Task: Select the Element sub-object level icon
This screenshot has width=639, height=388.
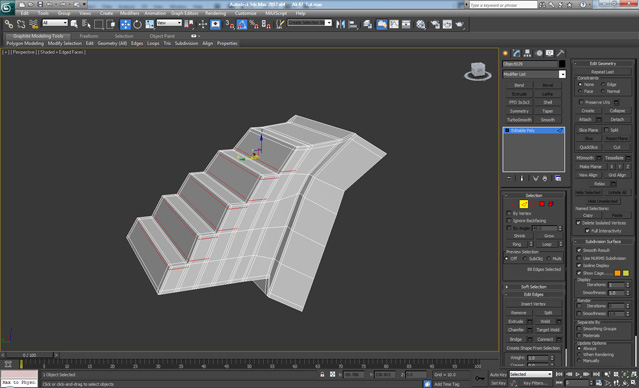Action: coord(551,204)
